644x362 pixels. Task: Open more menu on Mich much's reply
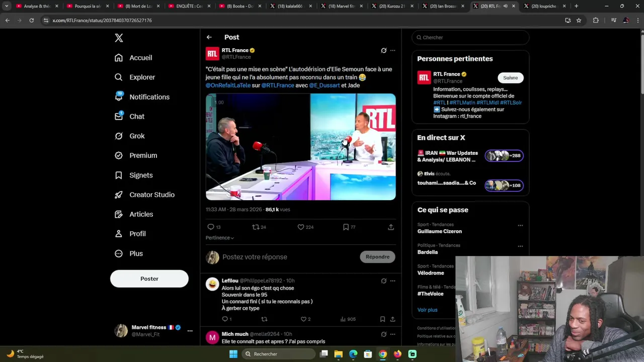click(393, 334)
